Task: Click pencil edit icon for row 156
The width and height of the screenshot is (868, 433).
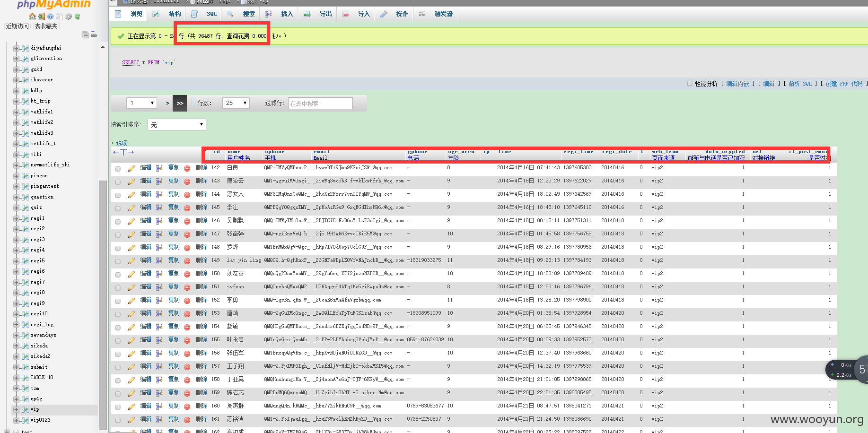Action: (x=132, y=353)
